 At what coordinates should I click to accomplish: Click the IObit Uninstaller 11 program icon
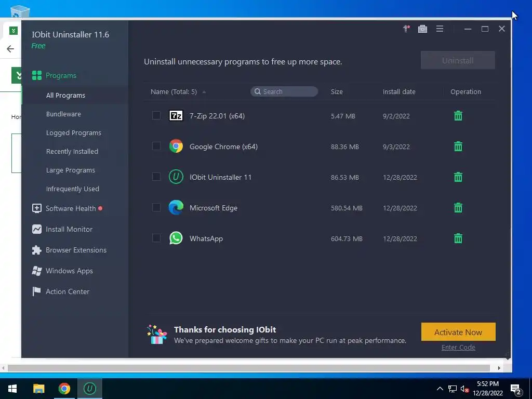point(176,177)
